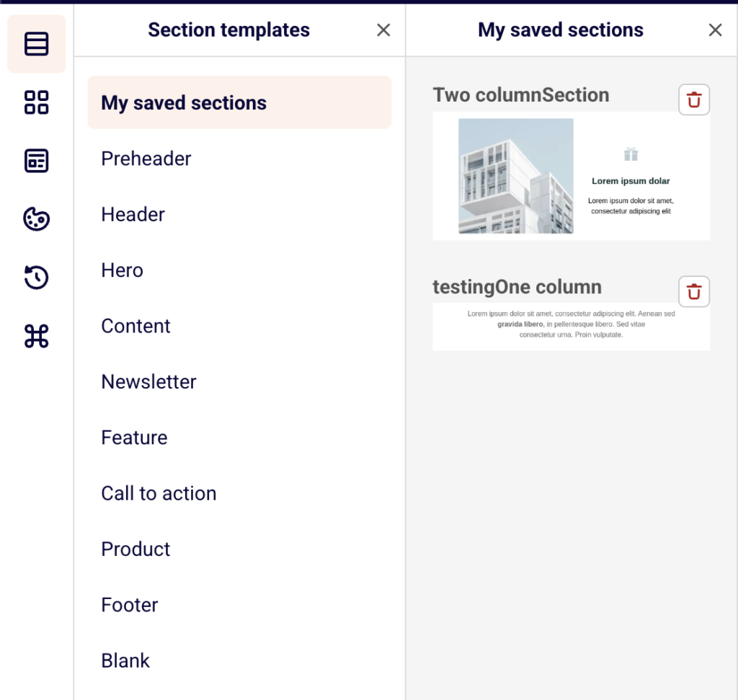Open the version history clock icon
The image size is (738, 700).
(x=36, y=278)
